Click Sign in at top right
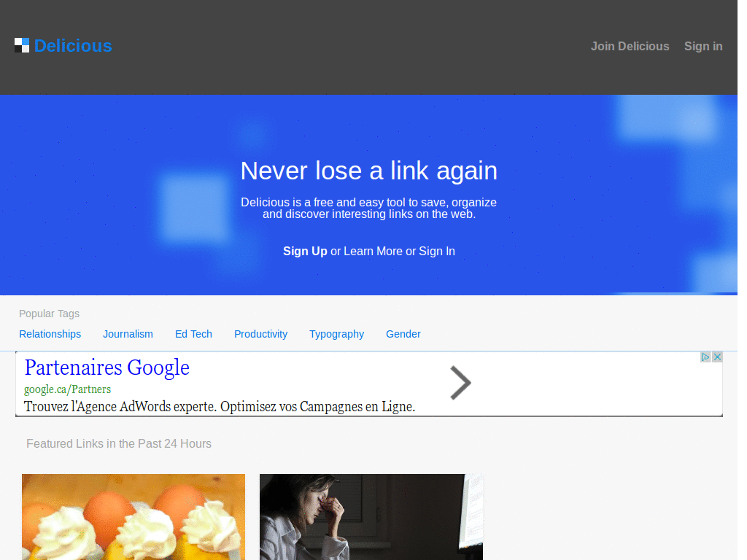Viewport: 747px width, 560px height. tap(703, 46)
